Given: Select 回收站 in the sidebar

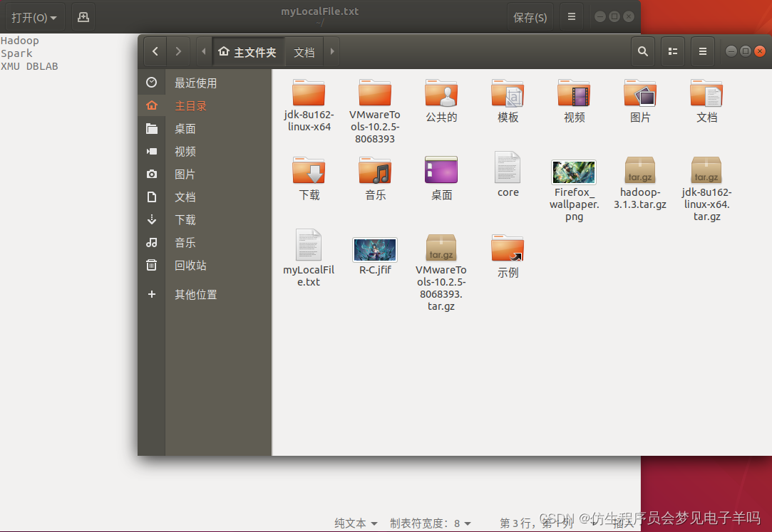Looking at the screenshot, I should 190,265.
